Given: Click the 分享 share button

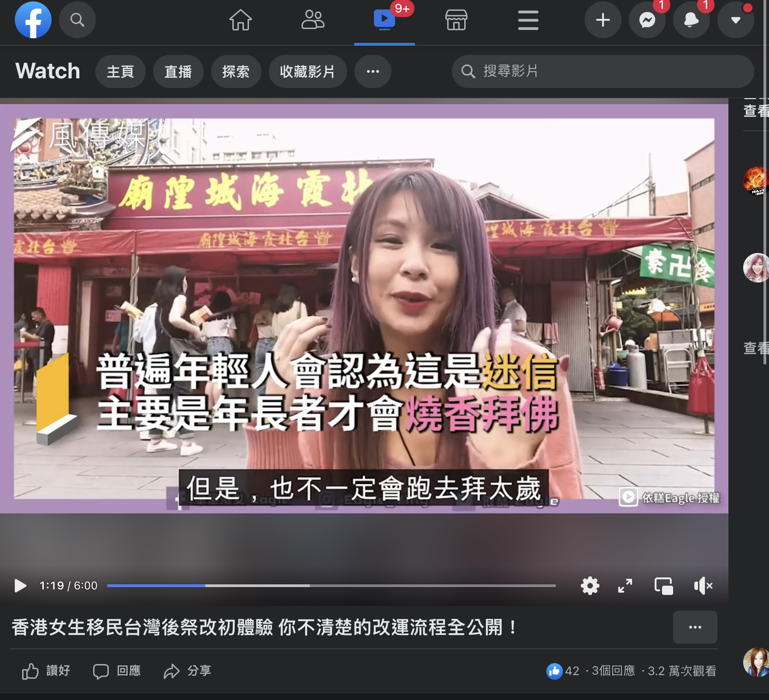Looking at the screenshot, I should 187,671.
